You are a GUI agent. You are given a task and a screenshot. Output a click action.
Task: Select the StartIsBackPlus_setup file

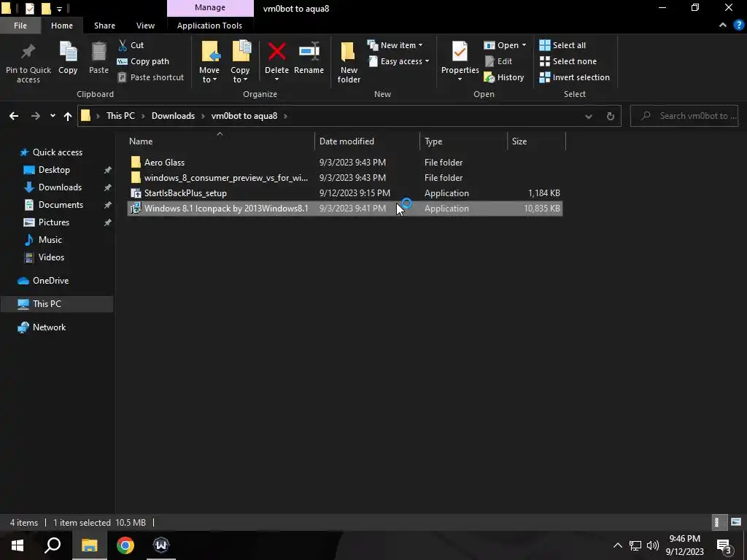(x=345, y=192)
